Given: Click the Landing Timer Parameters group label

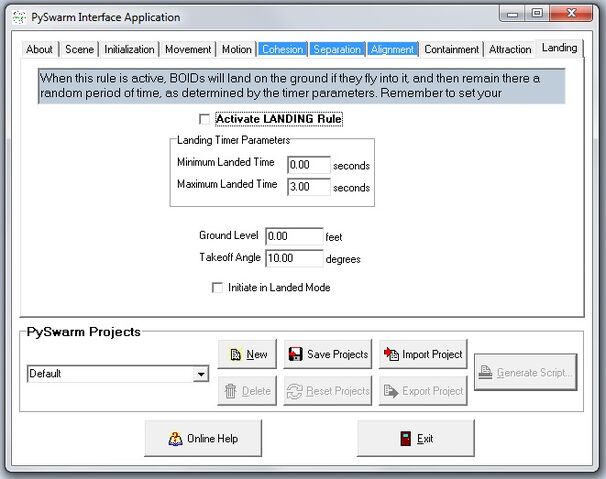Looking at the screenshot, I should pos(233,140).
